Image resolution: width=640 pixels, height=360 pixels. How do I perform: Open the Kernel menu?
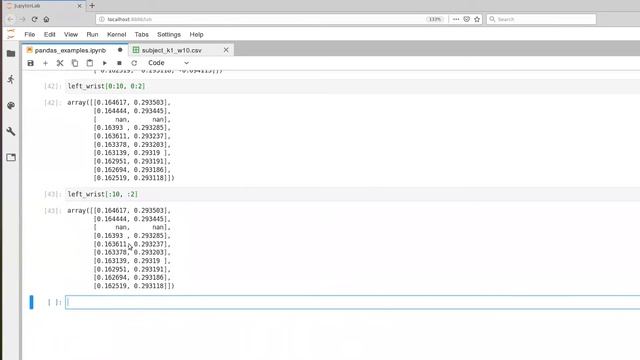pyautogui.click(x=116, y=35)
